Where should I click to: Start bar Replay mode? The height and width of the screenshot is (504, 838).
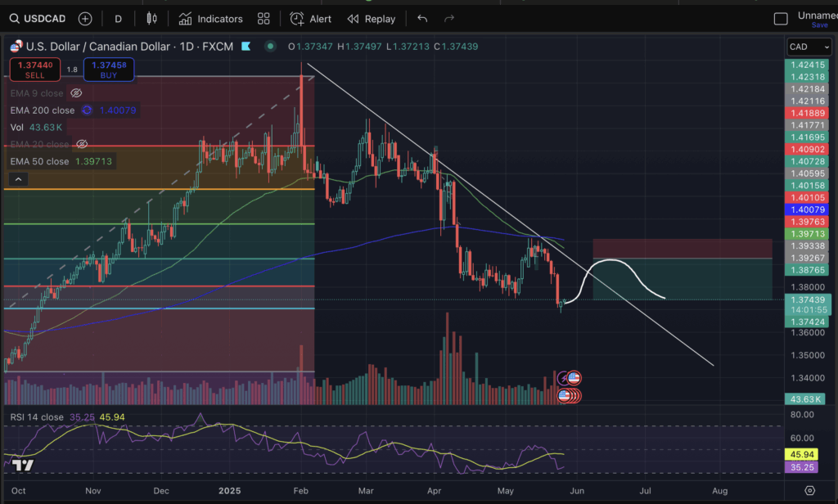(371, 18)
